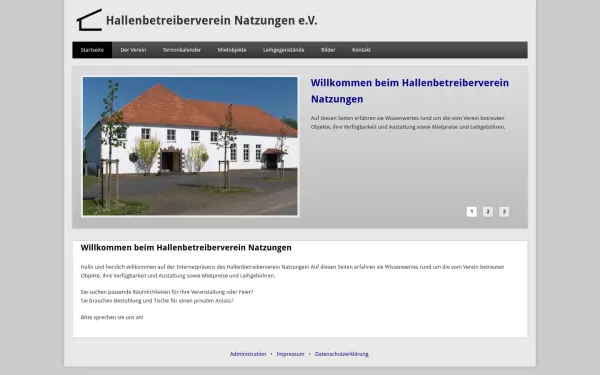Image resolution: width=600 pixels, height=375 pixels.
Task: Open the Bilder menu item
Action: pos(328,50)
